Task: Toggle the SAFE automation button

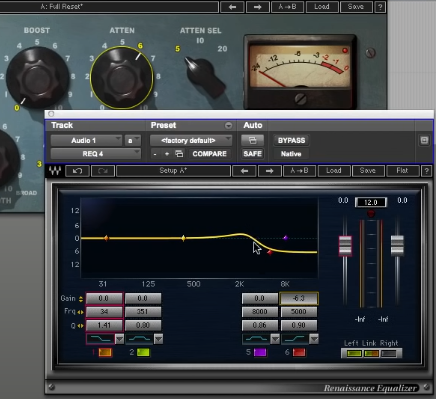Action: tap(252, 154)
